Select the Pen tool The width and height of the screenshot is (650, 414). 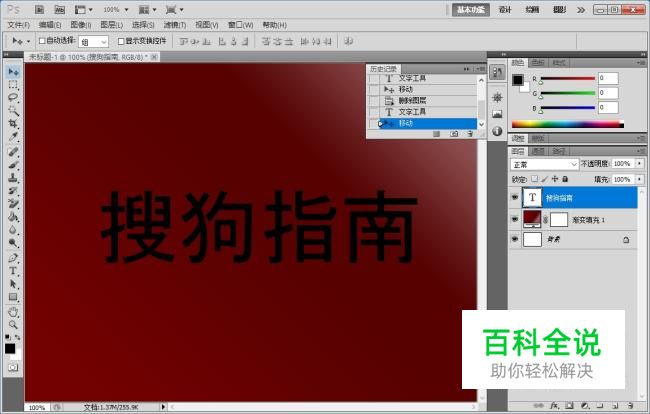point(13,258)
